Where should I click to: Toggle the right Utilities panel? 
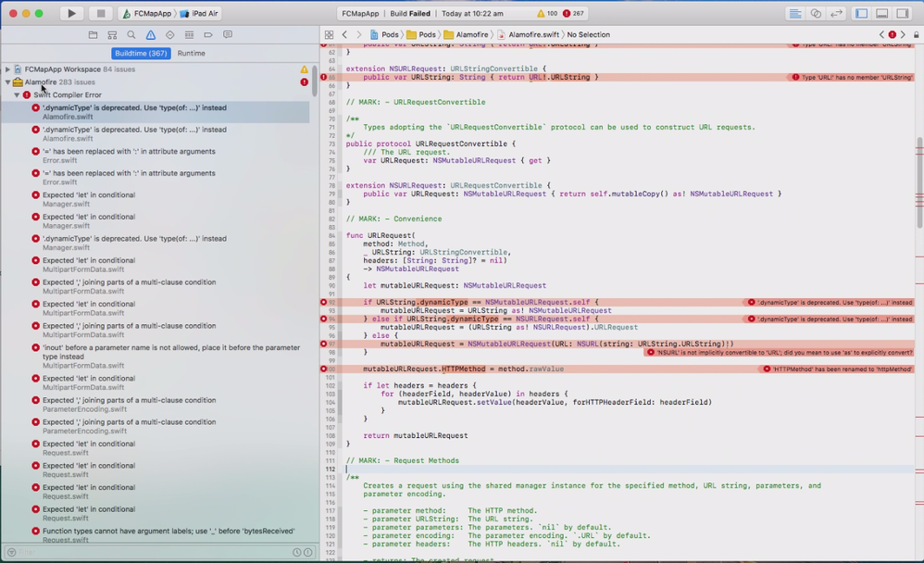click(903, 14)
